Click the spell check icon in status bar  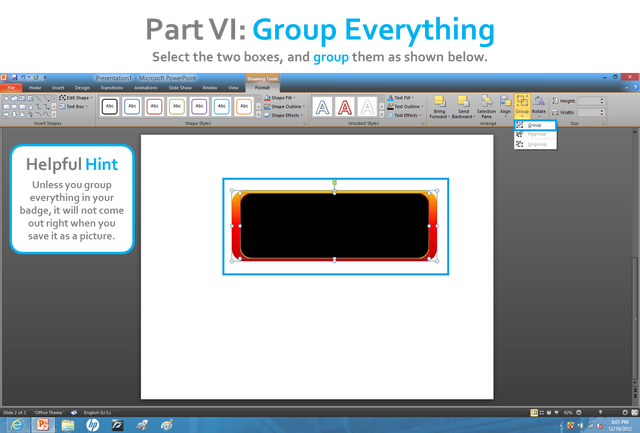pos(74,413)
